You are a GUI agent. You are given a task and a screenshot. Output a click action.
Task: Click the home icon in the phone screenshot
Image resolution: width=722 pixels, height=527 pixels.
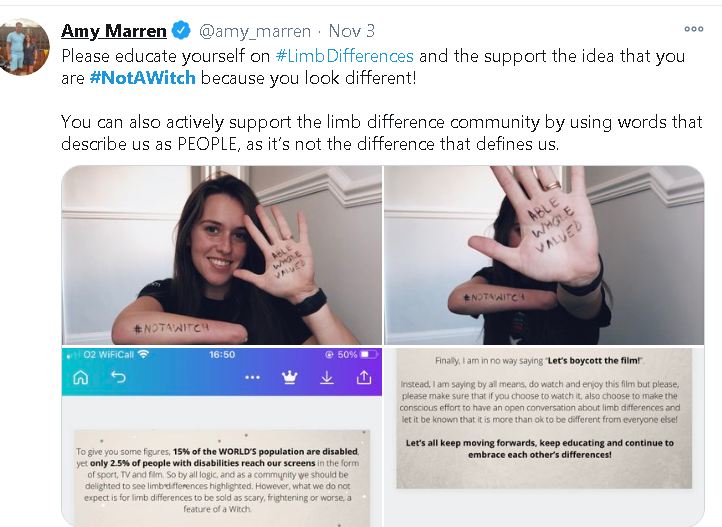(81, 377)
